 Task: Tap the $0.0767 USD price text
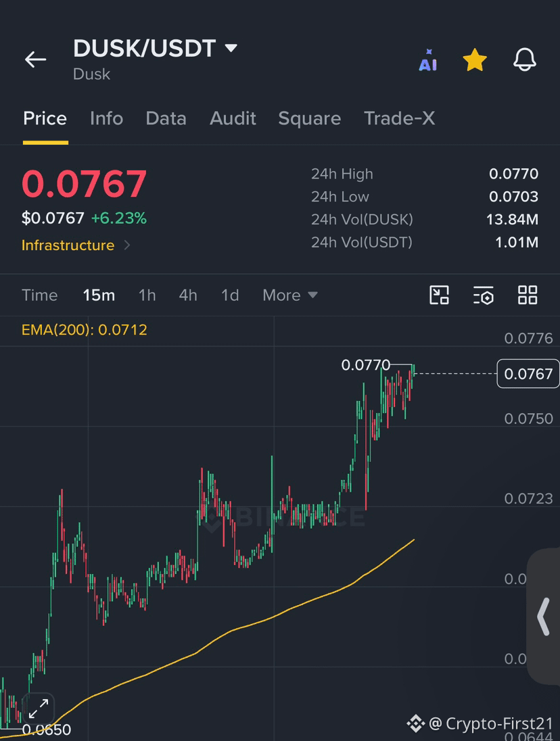(53, 218)
